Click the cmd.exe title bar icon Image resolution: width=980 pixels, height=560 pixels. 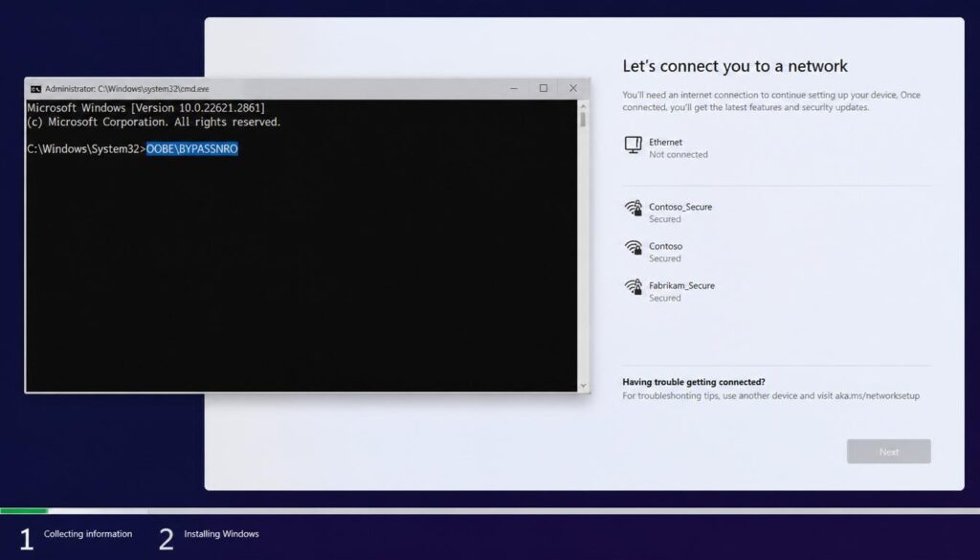coord(36,89)
